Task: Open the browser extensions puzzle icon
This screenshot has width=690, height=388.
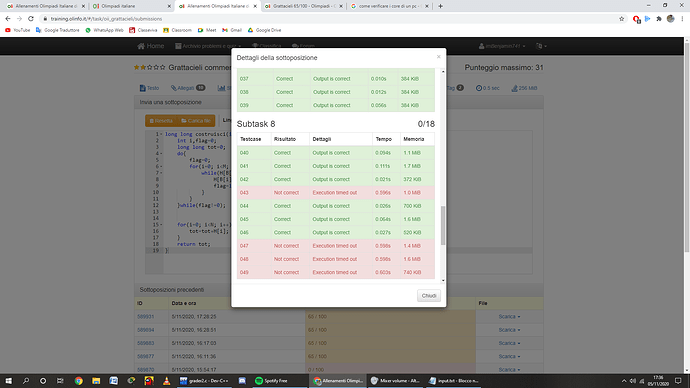Action: [659, 19]
